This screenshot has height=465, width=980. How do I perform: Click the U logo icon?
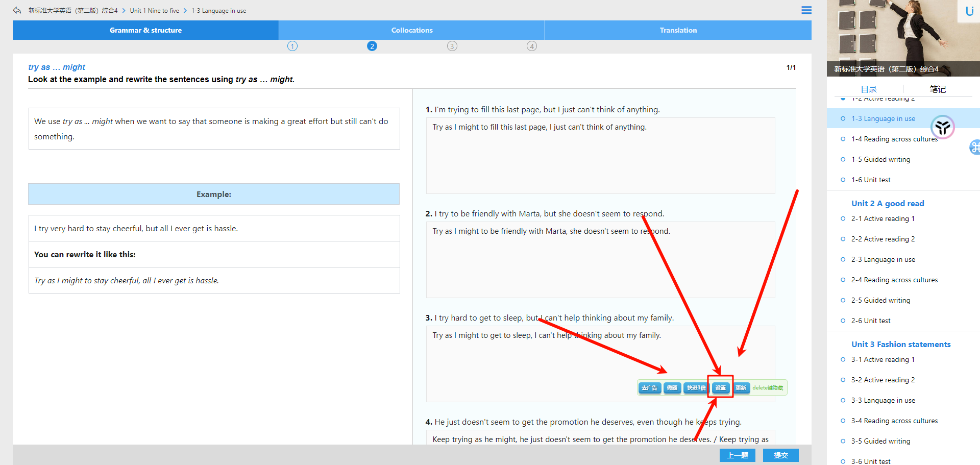point(969,11)
